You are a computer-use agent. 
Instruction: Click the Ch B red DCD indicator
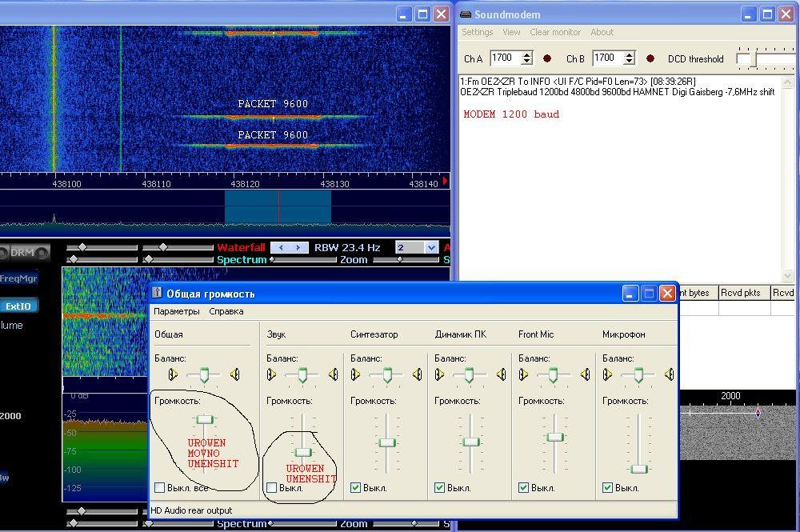pos(650,58)
